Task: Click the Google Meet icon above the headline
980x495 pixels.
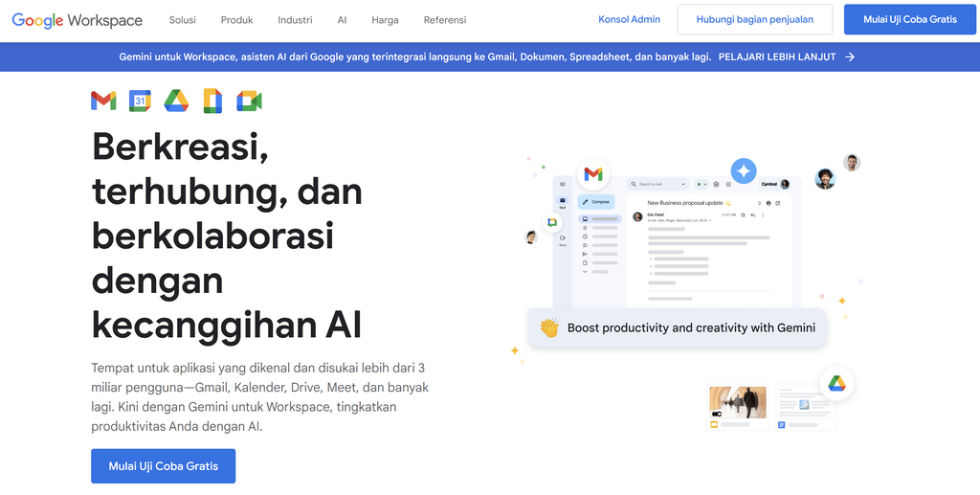Action: coord(249,101)
